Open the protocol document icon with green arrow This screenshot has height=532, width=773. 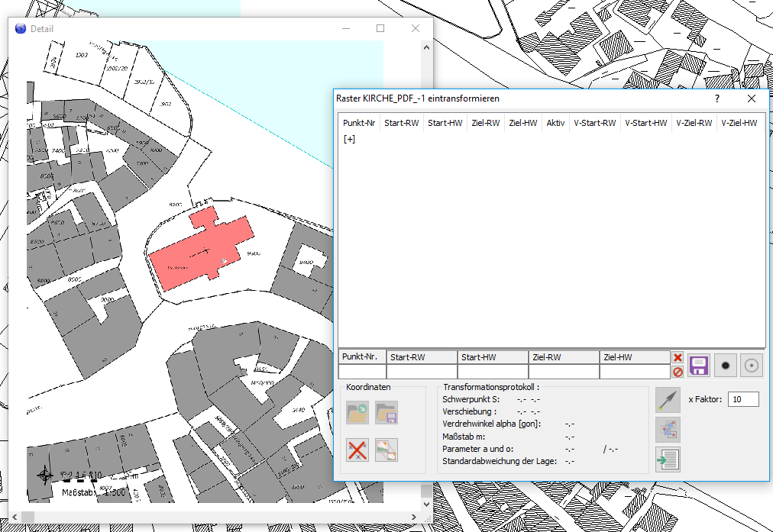point(668,459)
